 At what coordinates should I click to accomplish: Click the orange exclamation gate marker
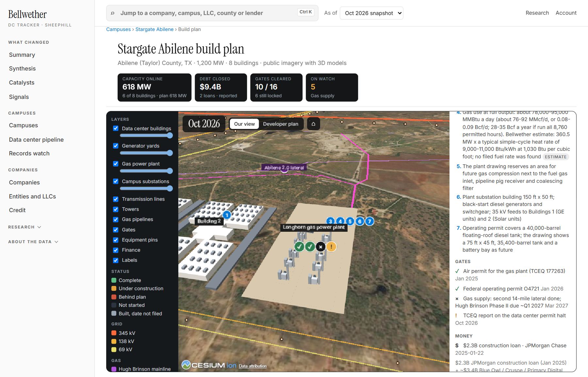click(x=331, y=247)
